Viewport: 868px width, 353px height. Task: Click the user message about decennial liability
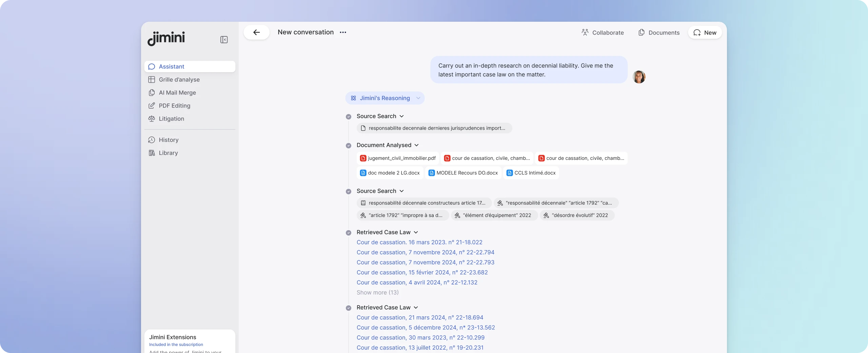(x=529, y=70)
